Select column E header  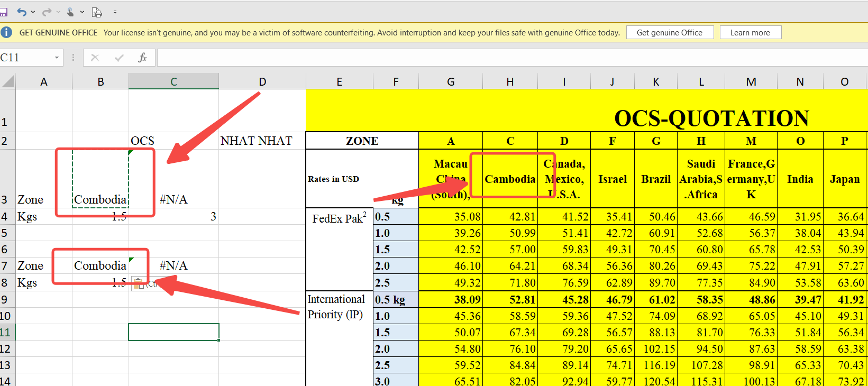(340, 81)
